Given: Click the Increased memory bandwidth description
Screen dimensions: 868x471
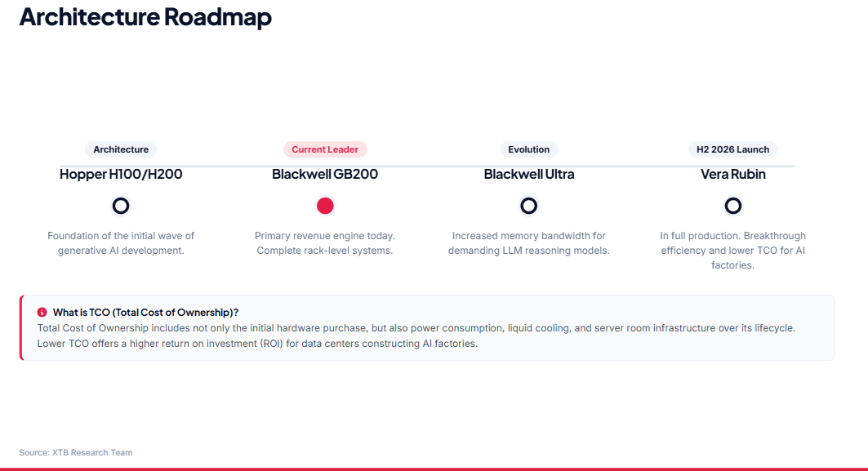Looking at the screenshot, I should 528,243.
